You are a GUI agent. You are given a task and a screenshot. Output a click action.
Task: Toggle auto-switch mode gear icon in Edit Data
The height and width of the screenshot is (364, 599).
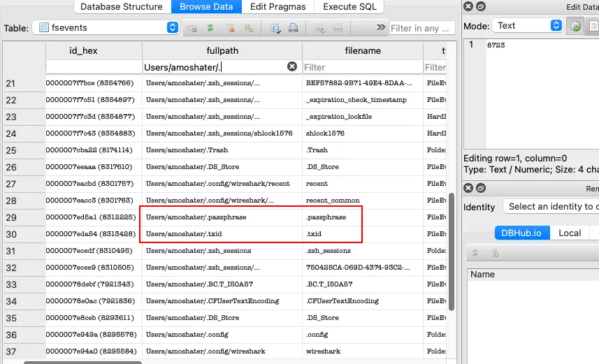click(575, 26)
